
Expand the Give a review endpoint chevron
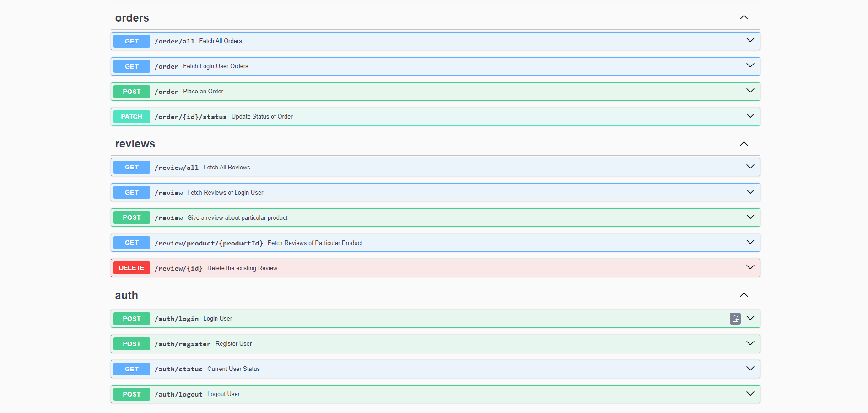pyautogui.click(x=750, y=217)
